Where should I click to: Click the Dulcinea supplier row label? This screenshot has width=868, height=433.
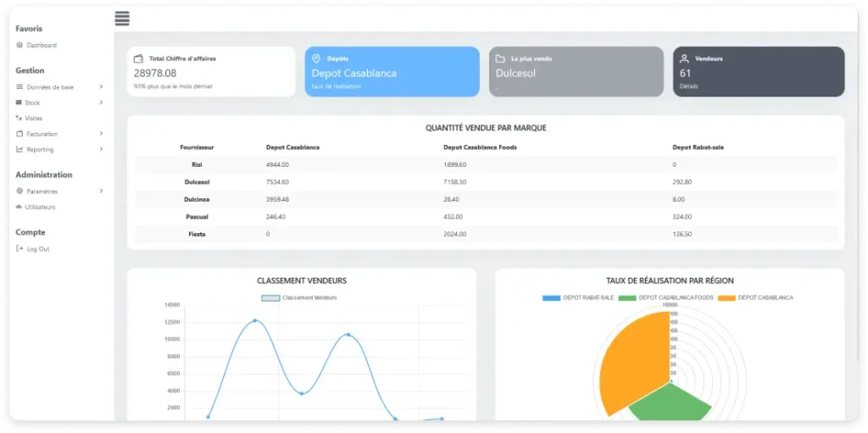tap(197, 199)
